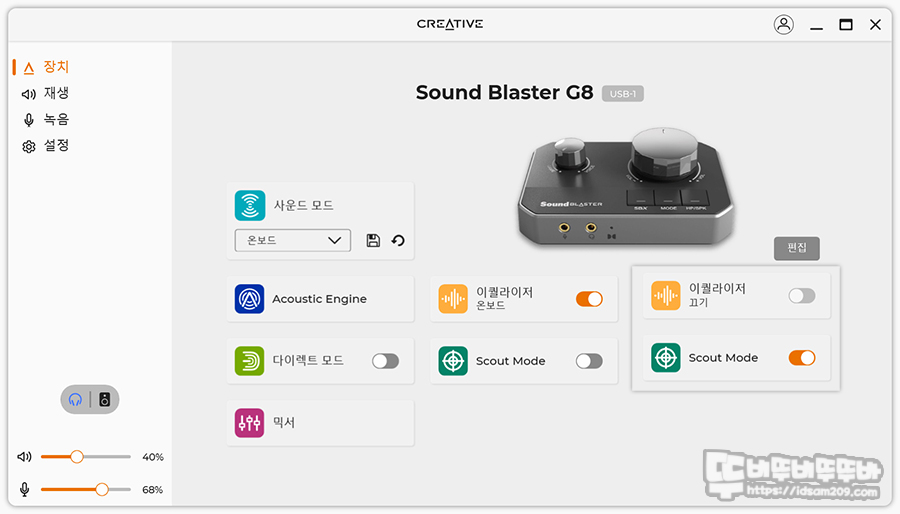Open the user account profile icon

pos(783,25)
